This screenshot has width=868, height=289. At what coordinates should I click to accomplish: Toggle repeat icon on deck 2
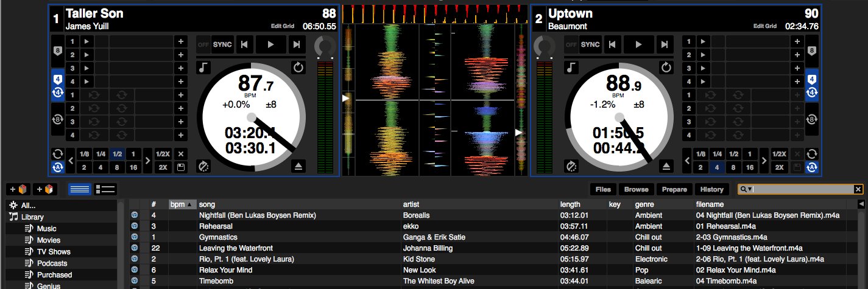point(666,67)
